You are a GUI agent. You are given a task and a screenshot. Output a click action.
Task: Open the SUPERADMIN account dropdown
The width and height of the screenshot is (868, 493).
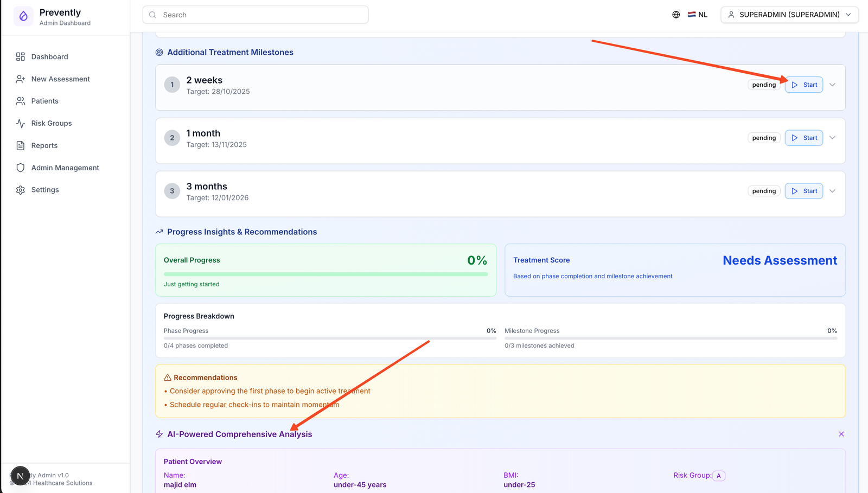789,15
